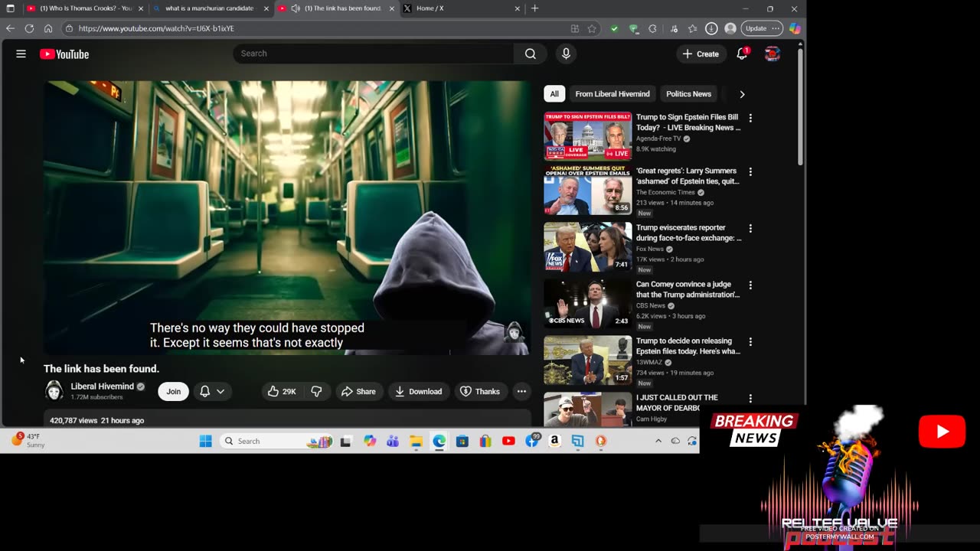Click the browser Update button

[762, 28]
